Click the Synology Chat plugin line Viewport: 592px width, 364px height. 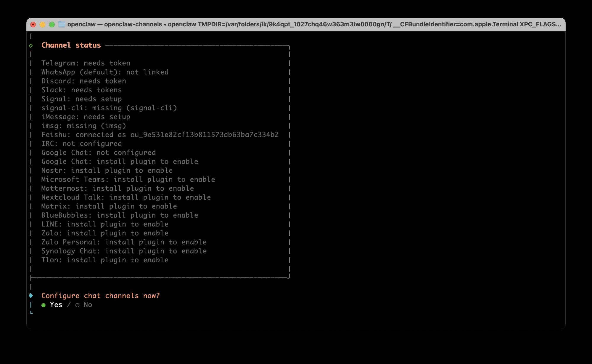click(124, 251)
